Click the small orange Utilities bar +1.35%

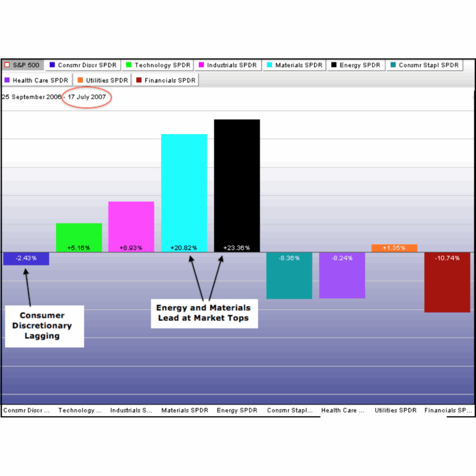(394, 248)
